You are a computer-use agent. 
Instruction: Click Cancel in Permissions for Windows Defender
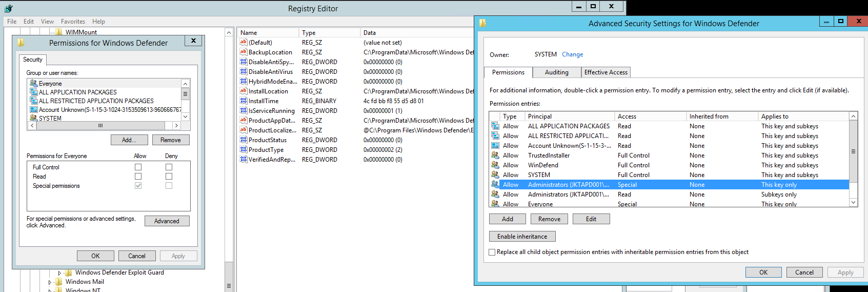point(137,256)
